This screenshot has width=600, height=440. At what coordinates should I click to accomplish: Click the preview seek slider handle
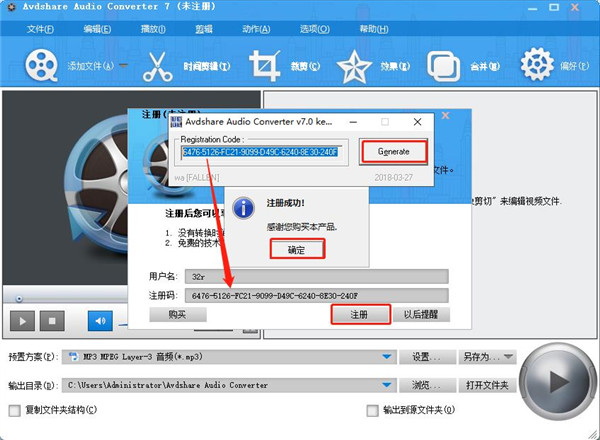[19, 298]
